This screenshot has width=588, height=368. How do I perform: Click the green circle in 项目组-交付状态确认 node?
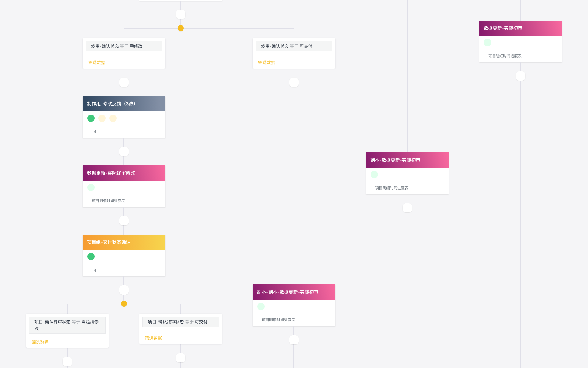coord(91,257)
